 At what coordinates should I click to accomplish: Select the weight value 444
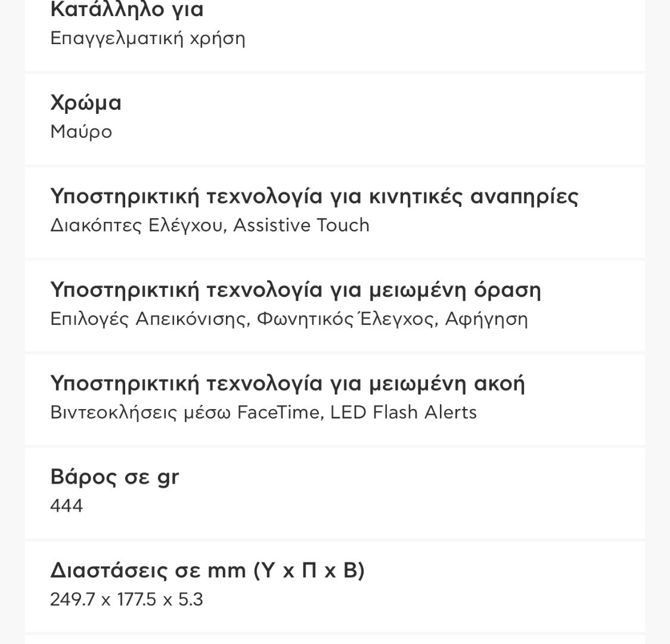(67, 506)
